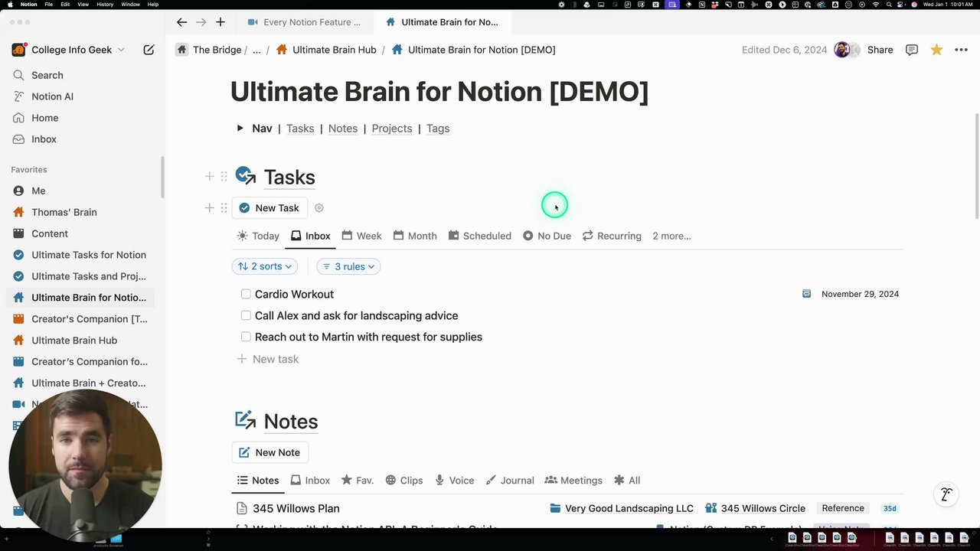Open the Fav. notes tab
The width and height of the screenshot is (980, 551).
pos(357,481)
